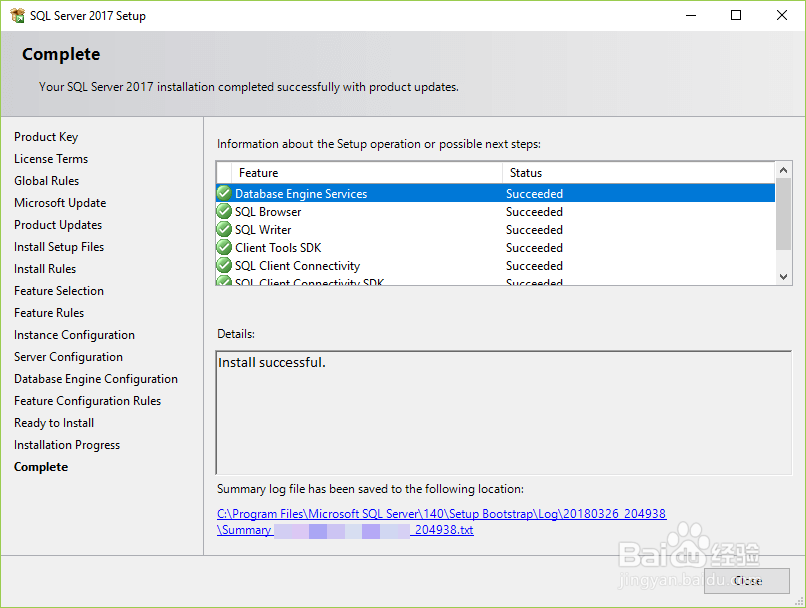Click Global Rules step in sidebar
The height and width of the screenshot is (608, 806).
46,181
